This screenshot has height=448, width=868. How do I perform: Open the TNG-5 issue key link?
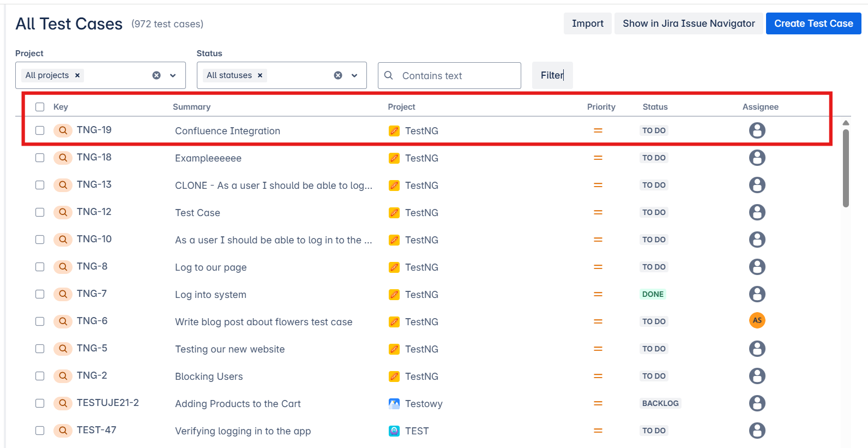[x=92, y=348]
